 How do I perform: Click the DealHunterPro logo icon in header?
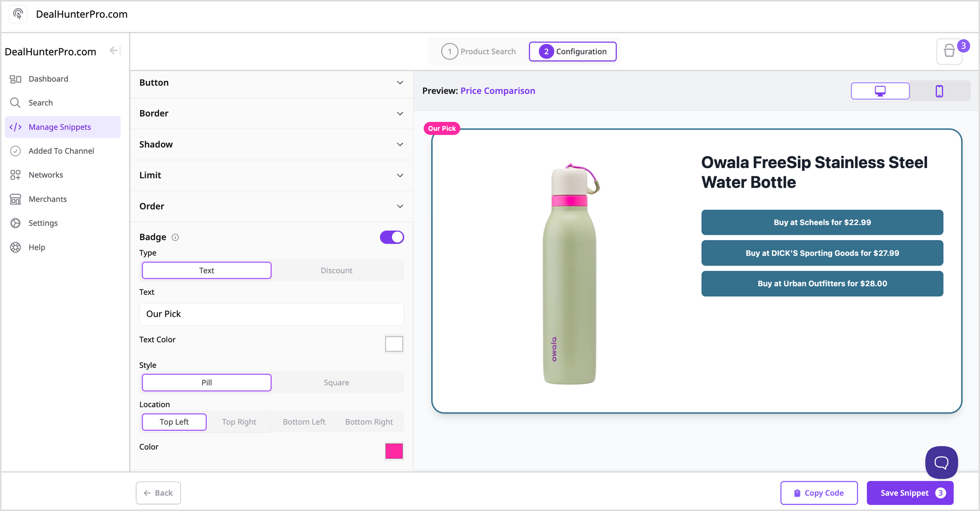(18, 14)
